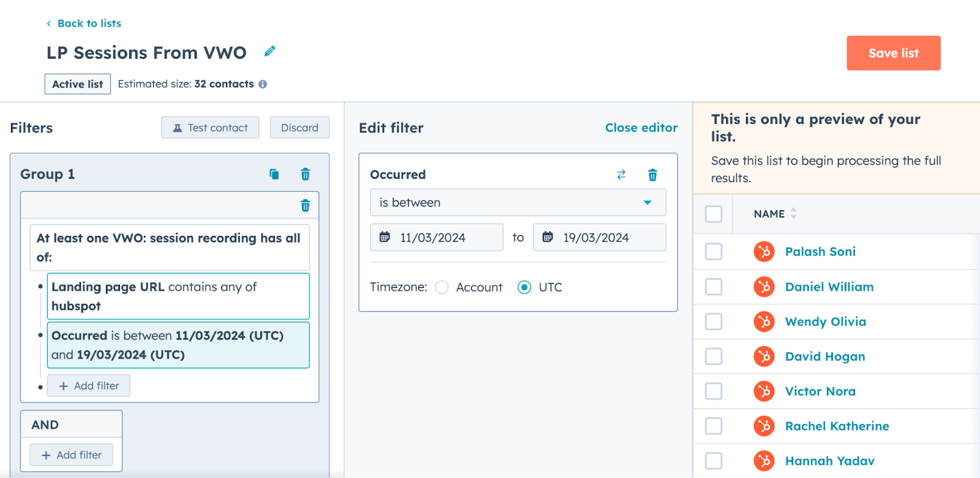This screenshot has width=980, height=478.
Task: Click the HubSpot avatar for Victor Nora
Action: point(764,392)
